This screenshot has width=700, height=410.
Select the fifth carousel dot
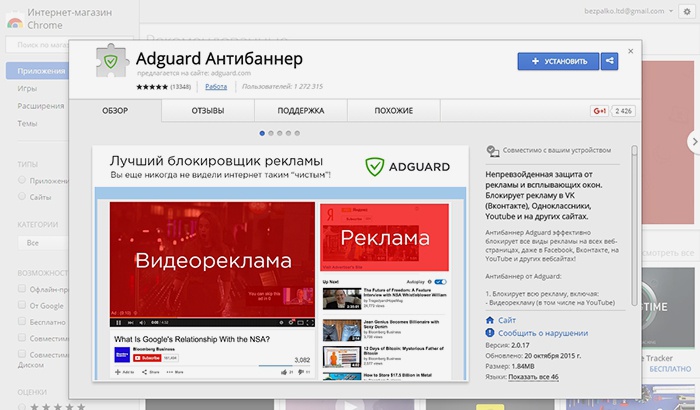297,133
